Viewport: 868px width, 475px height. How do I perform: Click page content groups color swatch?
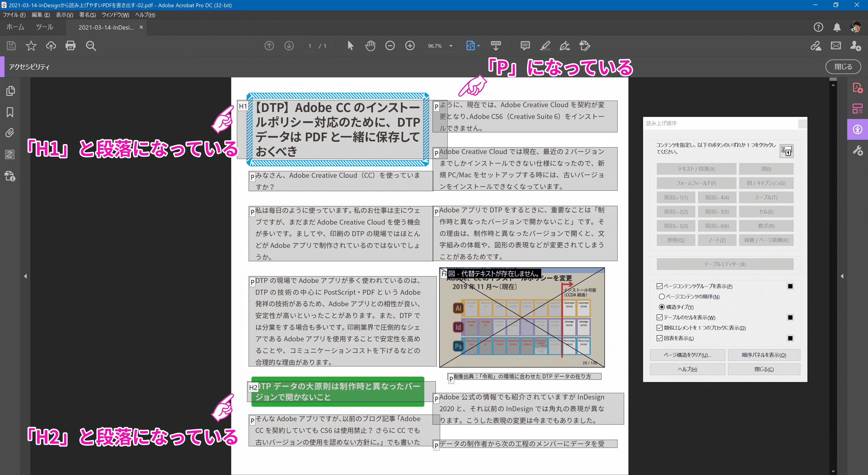(x=790, y=286)
